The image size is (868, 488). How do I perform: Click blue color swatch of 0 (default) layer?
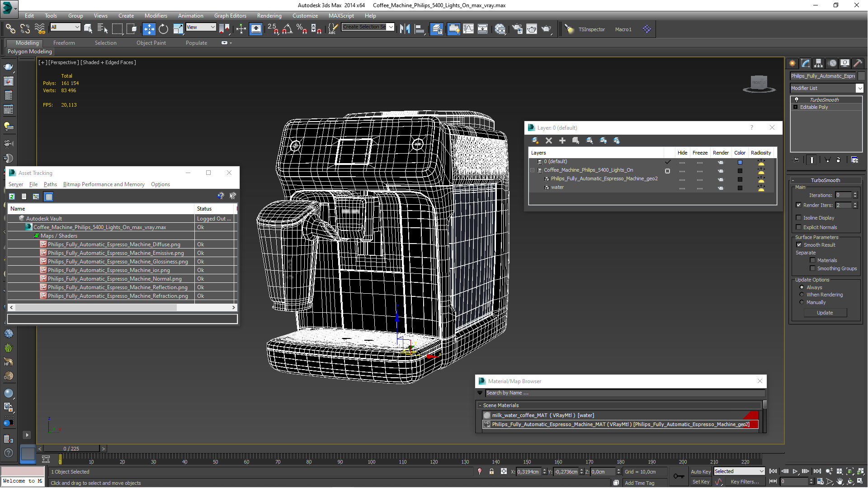pos(740,162)
